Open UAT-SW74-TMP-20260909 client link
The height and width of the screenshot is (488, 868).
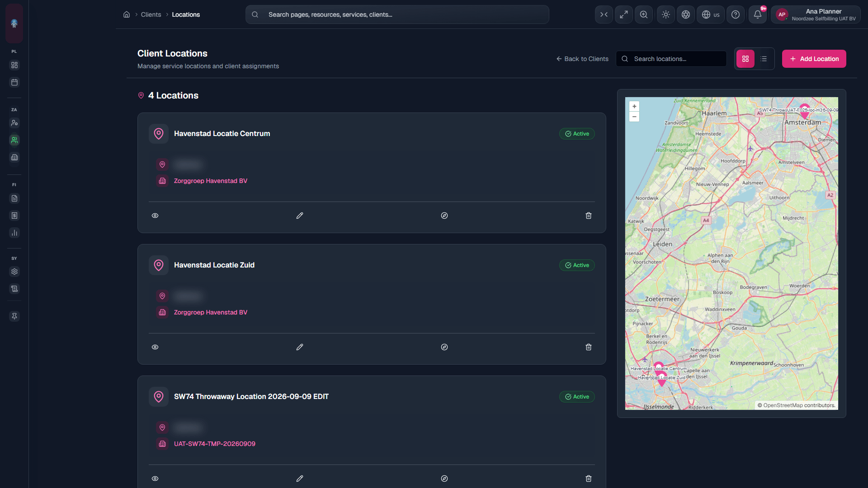215,444
